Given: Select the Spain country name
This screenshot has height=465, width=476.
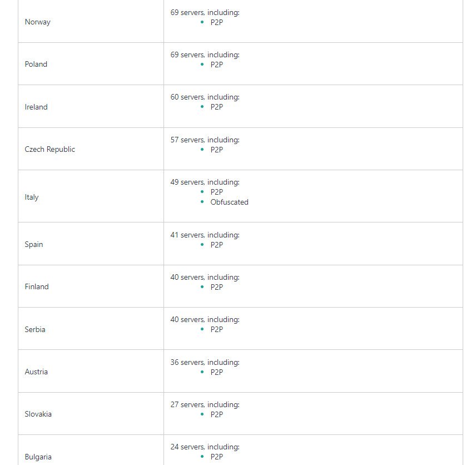Looking at the screenshot, I should tap(34, 245).
